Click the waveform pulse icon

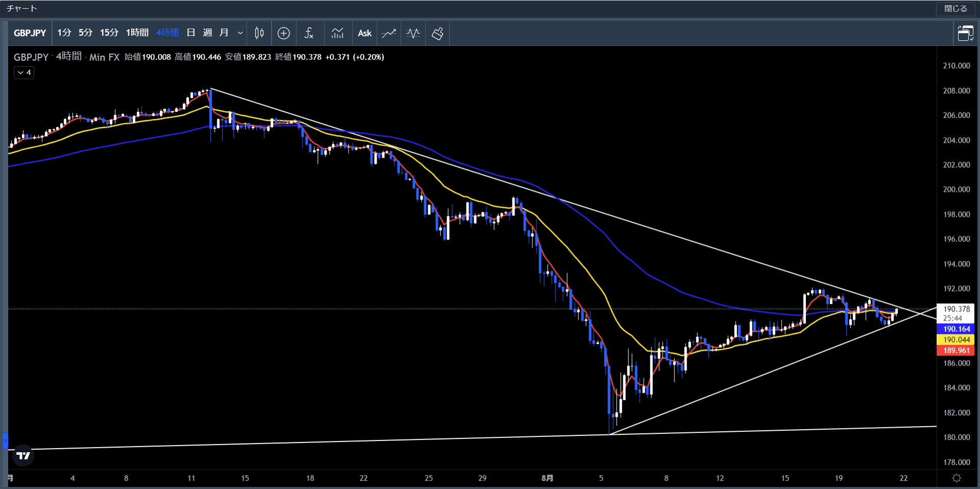[413, 33]
